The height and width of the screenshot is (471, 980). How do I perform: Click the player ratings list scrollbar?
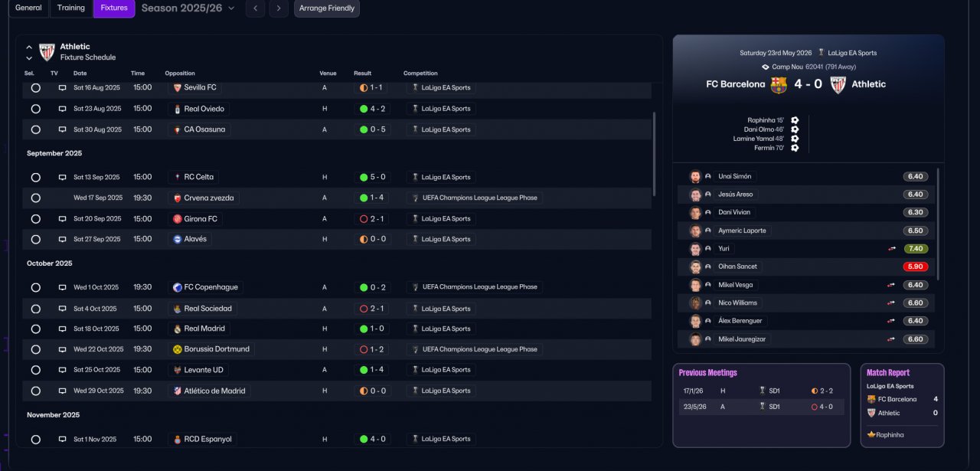pyautogui.click(x=938, y=224)
